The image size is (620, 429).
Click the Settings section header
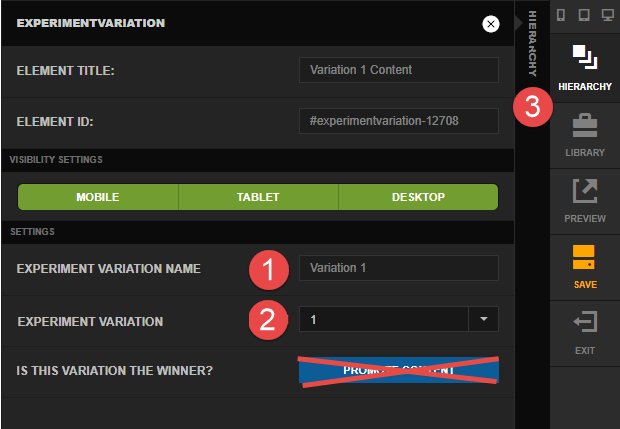[258, 232]
